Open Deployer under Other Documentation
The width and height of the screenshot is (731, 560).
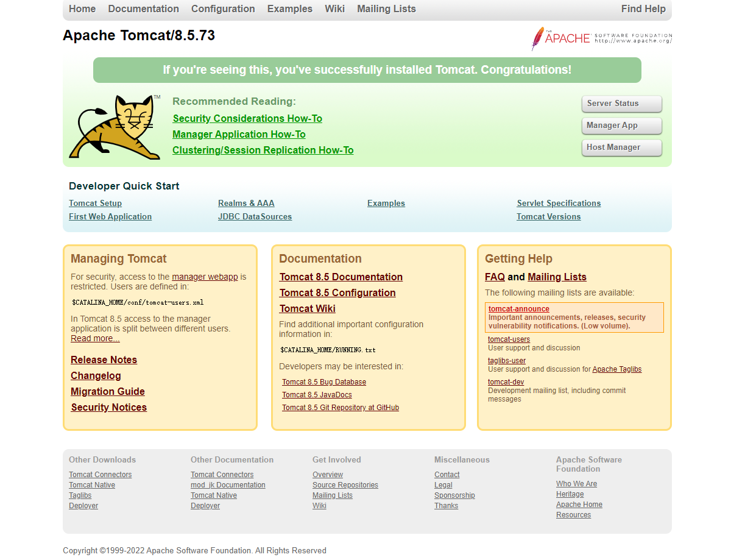click(x=205, y=506)
